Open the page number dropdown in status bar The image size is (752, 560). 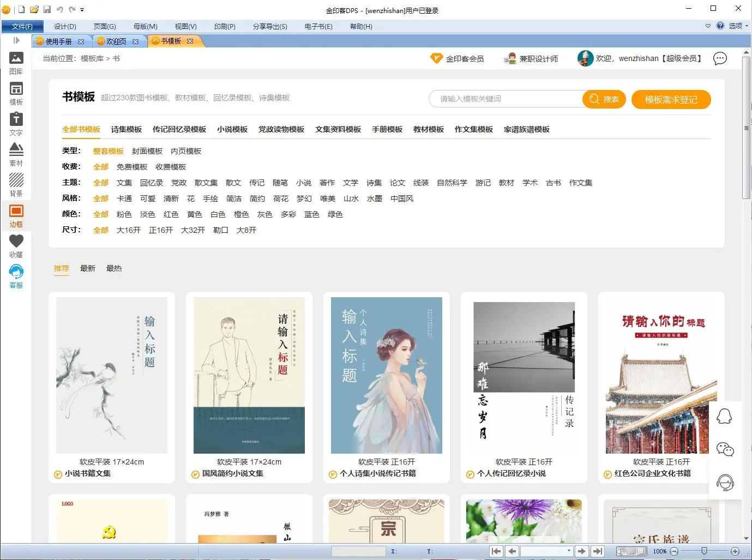[569, 551]
